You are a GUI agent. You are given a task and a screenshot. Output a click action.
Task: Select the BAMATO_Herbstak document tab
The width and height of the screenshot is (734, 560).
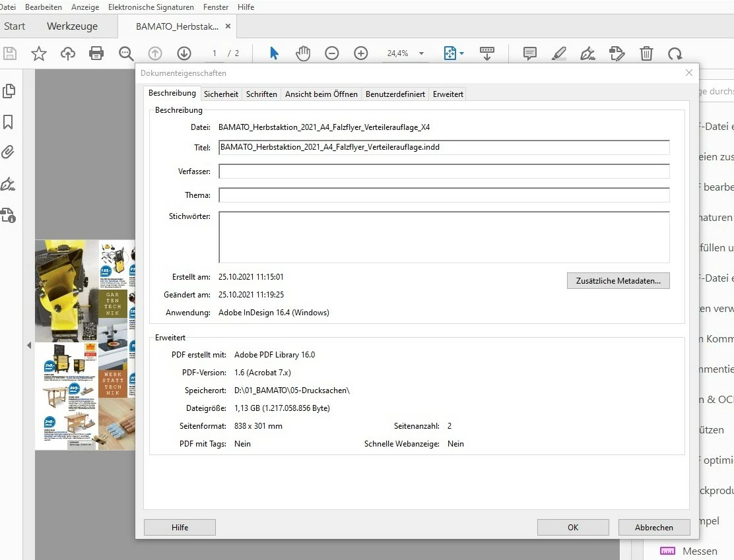pos(177,26)
